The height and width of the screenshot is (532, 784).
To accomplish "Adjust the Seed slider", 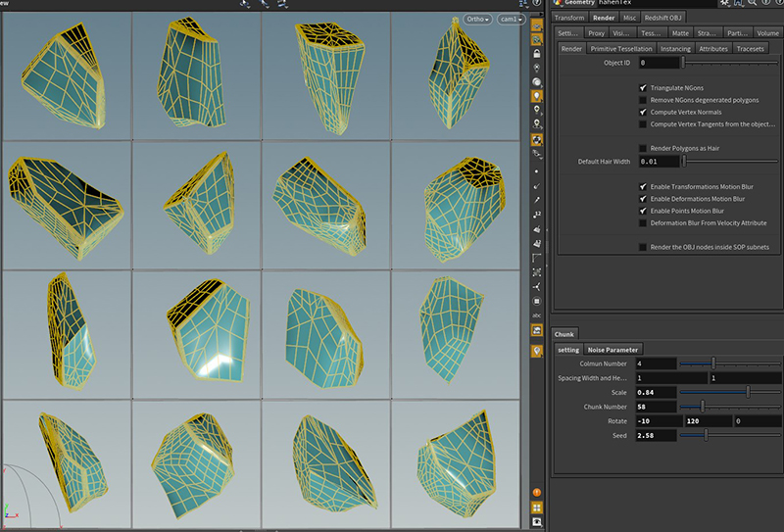I will [729, 436].
